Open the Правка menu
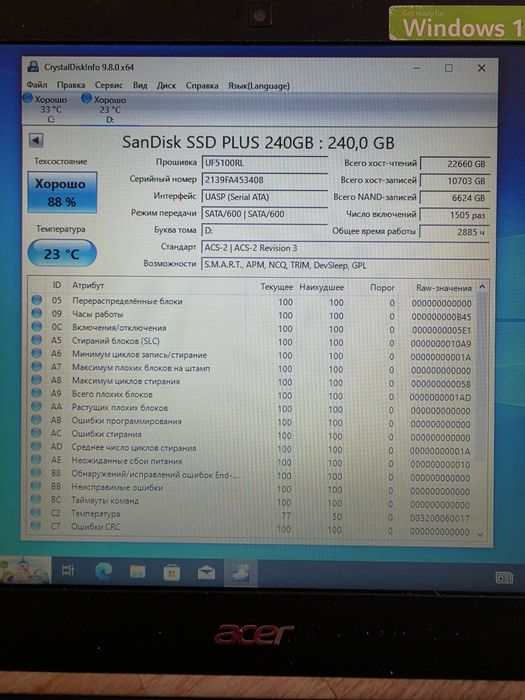 71,85
